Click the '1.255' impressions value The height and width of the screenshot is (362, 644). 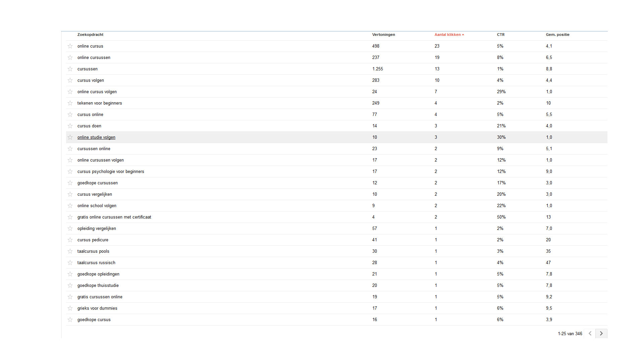(377, 69)
